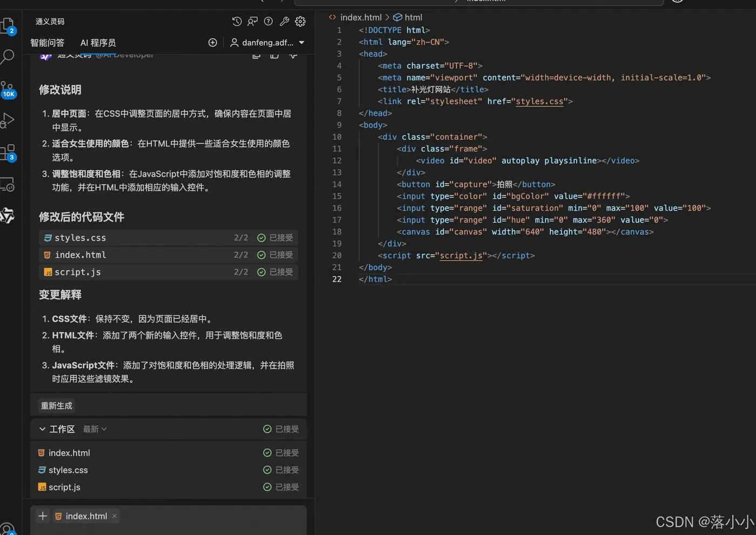Open the danfeng.adf account dropdown

(x=267, y=43)
